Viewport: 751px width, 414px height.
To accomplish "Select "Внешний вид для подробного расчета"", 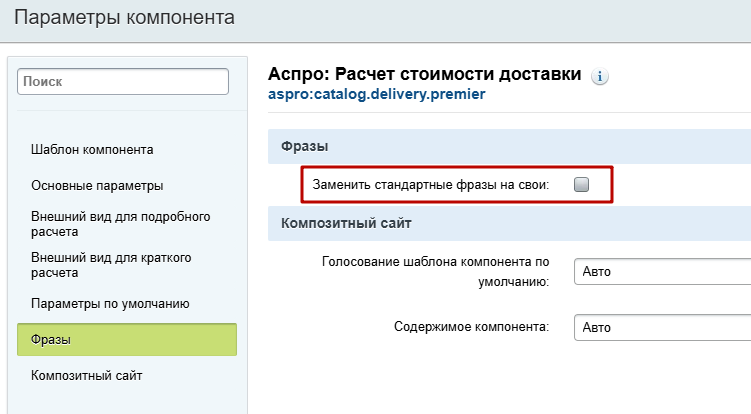I will tap(121, 224).
